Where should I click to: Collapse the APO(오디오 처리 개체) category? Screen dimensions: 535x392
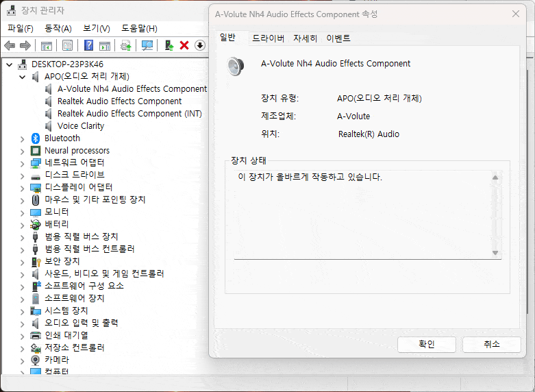[23, 76]
